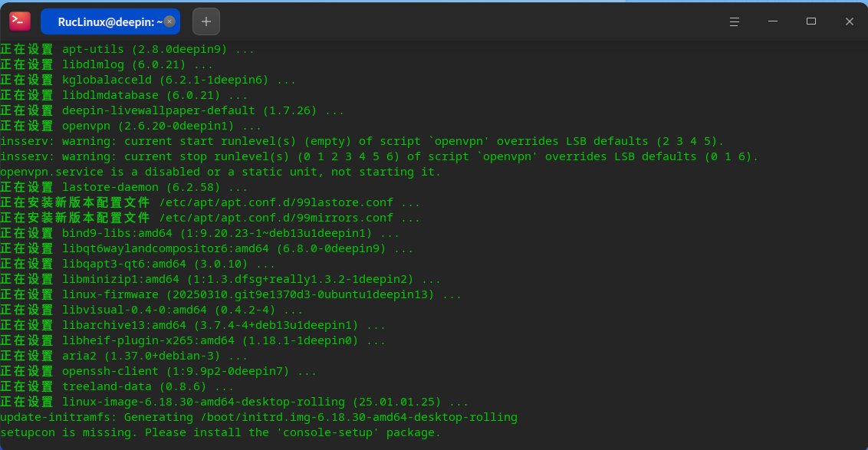Select the RucLinux@deepin: ~ tab
868x450 pixels.
pos(110,21)
